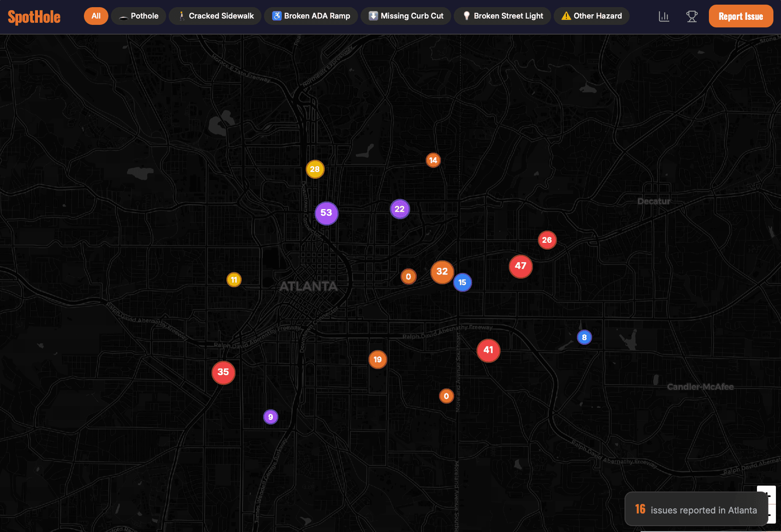Screen dimensions: 781x532
Task: Expand the cluster showing 53 issues
Action: (326, 213)
